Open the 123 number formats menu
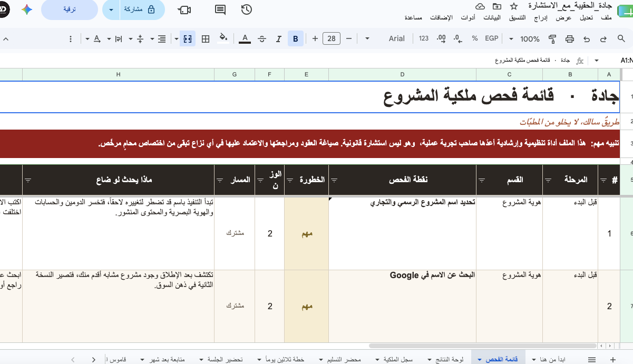The image size is (633, 364). (424, 38)
